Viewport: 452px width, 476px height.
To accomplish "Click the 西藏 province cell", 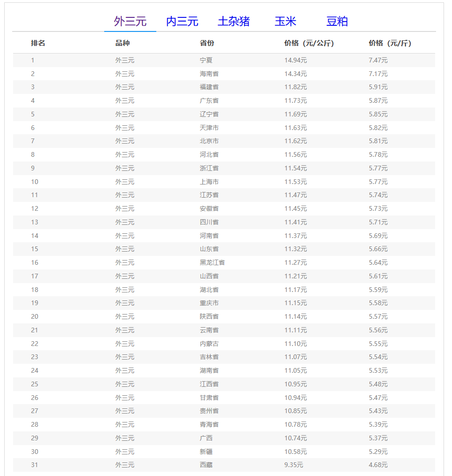I will pos(206,465).
